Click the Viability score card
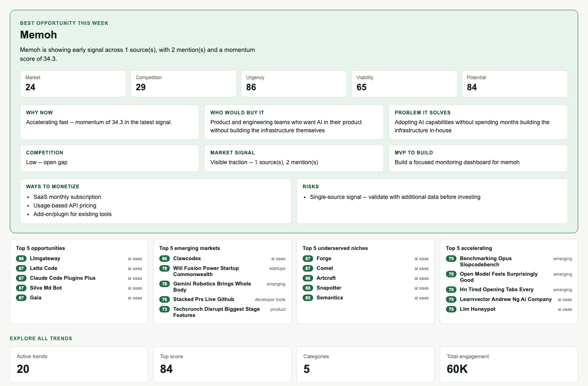 click(404, 84)
